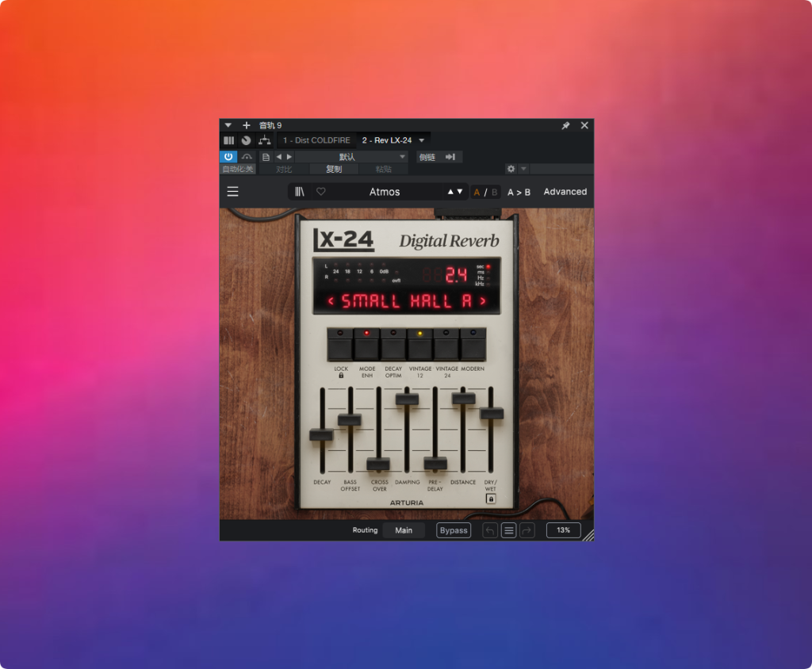812x669 pixels.
Task: Click the CROSS OVER slider handle
Action: tap(378, 464)
